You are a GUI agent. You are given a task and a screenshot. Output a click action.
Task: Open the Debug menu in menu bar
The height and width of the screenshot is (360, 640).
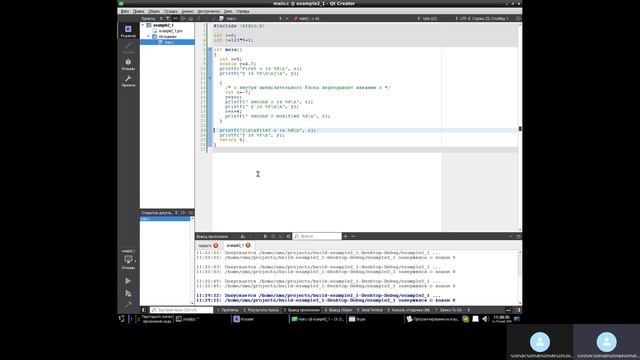pyautogui.click(x=171, y=11)
